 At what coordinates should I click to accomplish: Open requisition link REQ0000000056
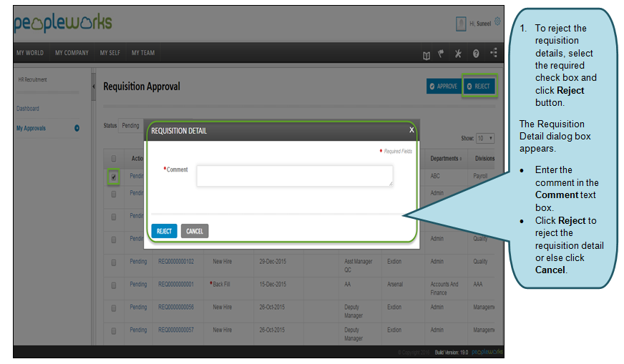176,307
